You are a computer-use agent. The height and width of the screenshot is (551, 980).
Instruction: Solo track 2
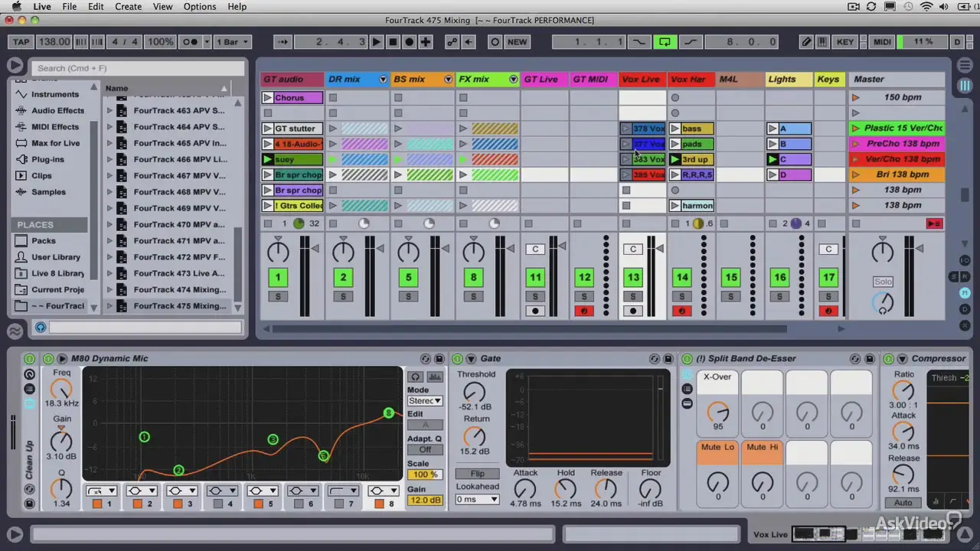pos(343,297)
